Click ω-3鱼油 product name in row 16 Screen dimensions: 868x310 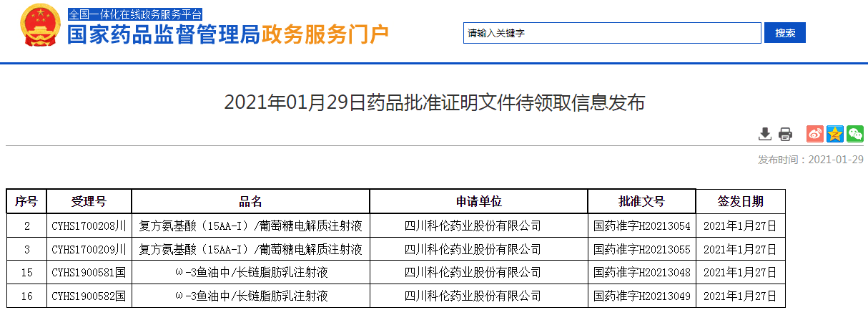pos(250,295)
